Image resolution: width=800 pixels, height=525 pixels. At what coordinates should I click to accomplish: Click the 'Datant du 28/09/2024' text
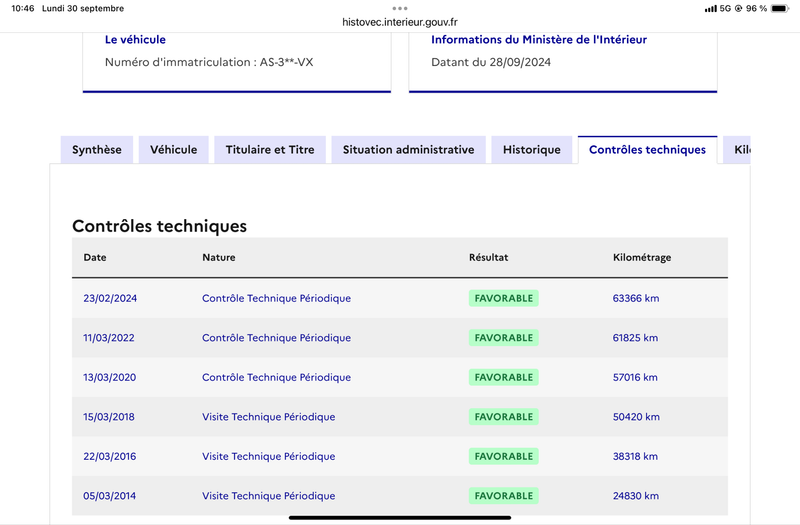pos(491,62)
